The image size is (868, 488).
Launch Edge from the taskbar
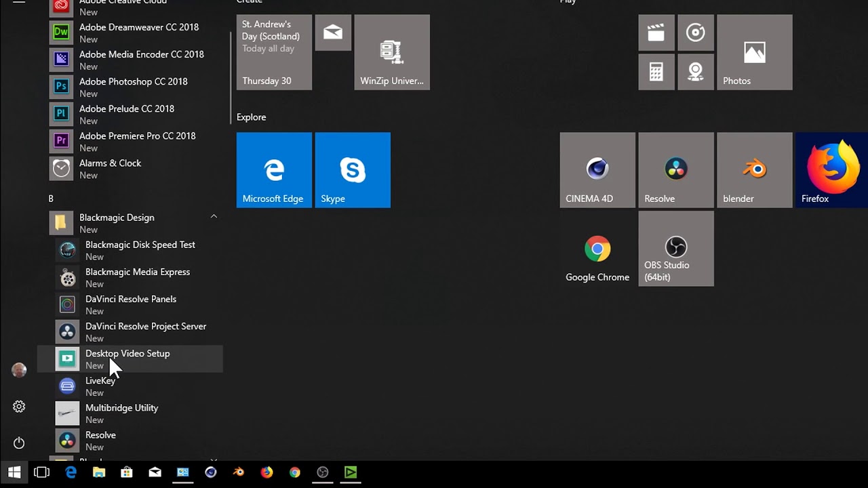71,472
